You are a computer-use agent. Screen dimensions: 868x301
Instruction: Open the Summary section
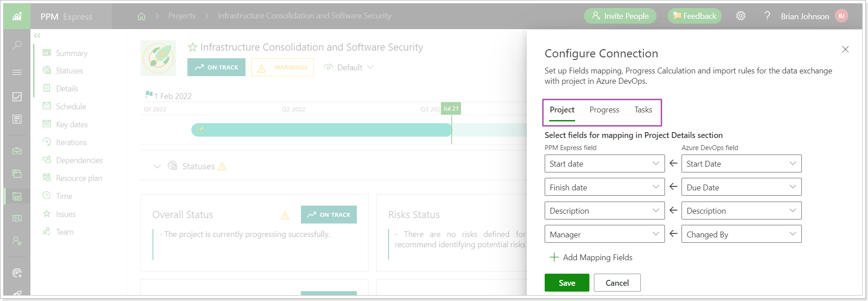[x=72, y=53]
